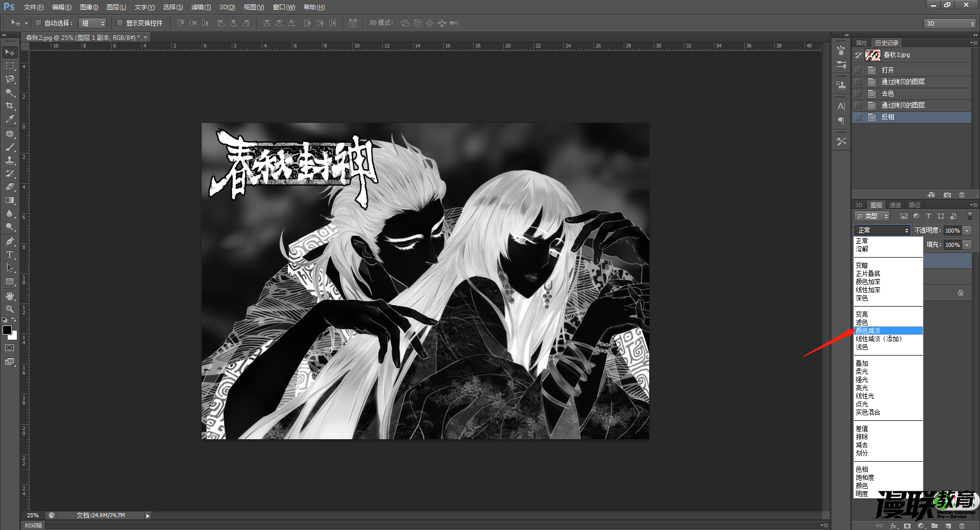The height and width of the screenshot is (530, 980).
Task: Open the 图像 (Image) menu
Action: click(89, 7)
